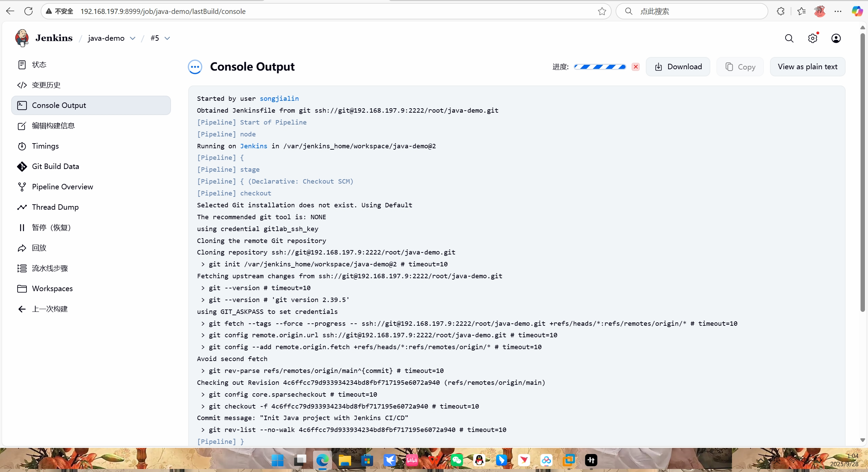Click the build-in-progress status icon beside Console Output
The height and width of the screenshot is (472, 868).
click(195, 67)
